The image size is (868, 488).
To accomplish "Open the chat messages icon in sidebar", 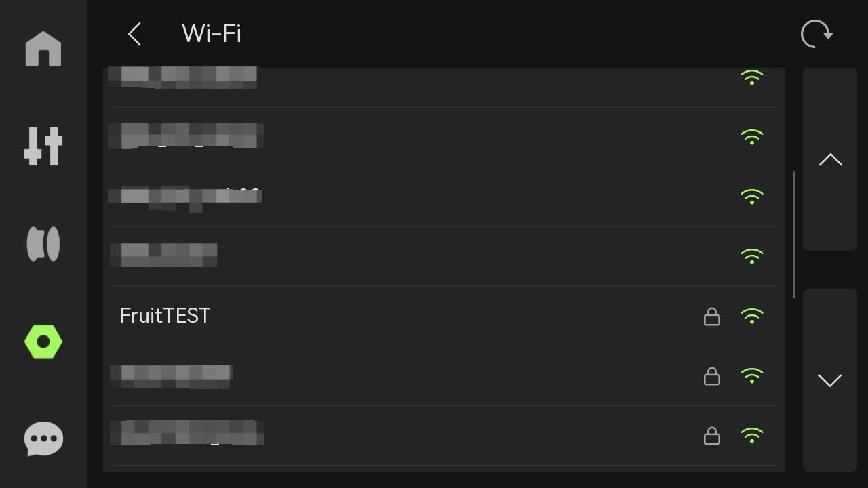I will point(43,439).
